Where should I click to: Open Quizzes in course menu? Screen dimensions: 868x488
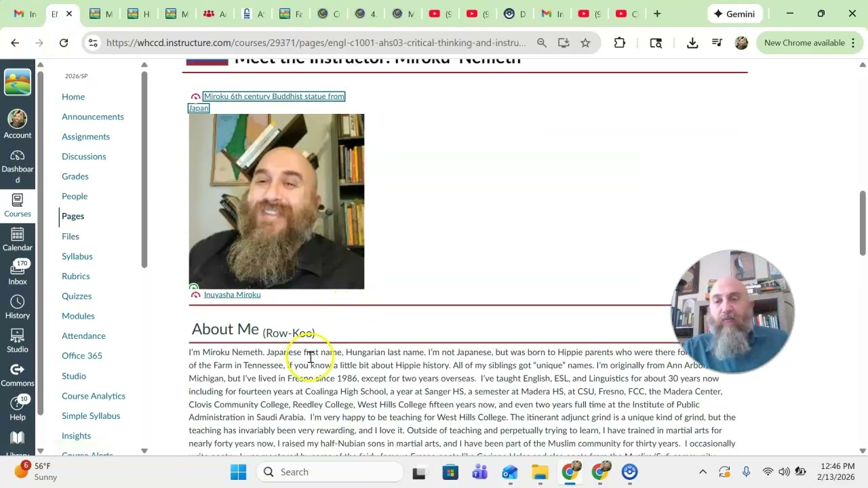(77, 296)
